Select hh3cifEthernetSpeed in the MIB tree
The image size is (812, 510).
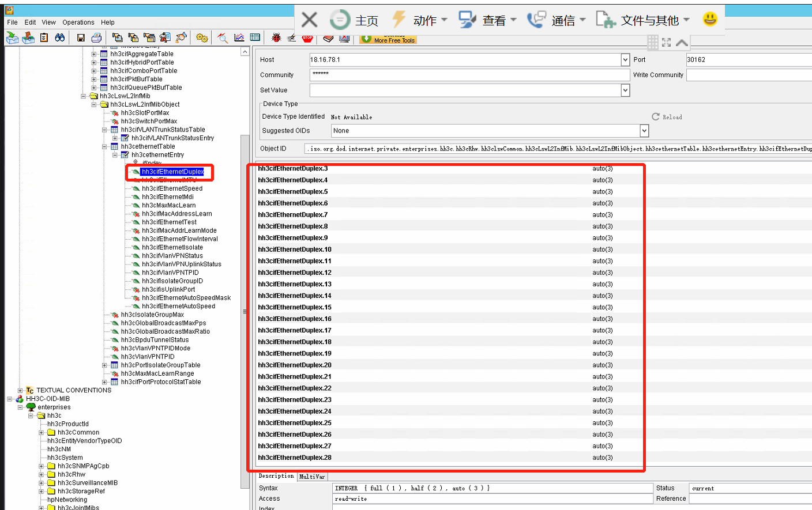[172, 188]
